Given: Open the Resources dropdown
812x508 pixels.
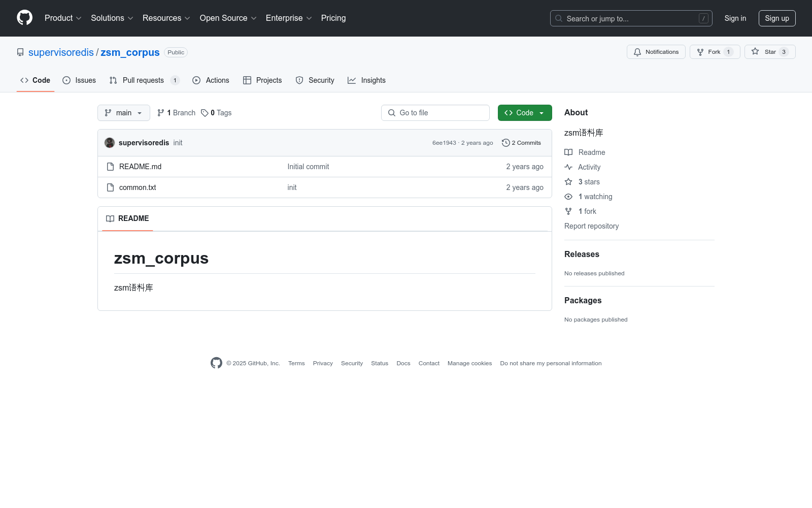Looking at the screenshot, I should click(166, 18).
